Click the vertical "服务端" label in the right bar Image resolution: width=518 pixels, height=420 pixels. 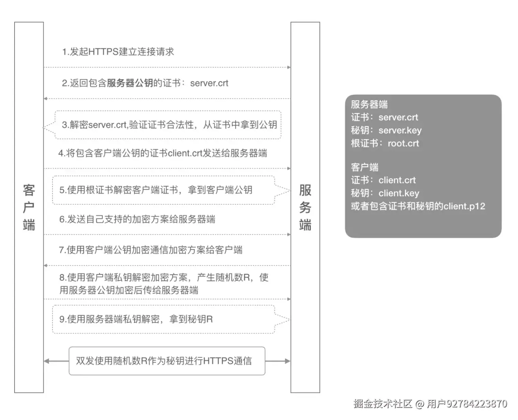(305, 207)
